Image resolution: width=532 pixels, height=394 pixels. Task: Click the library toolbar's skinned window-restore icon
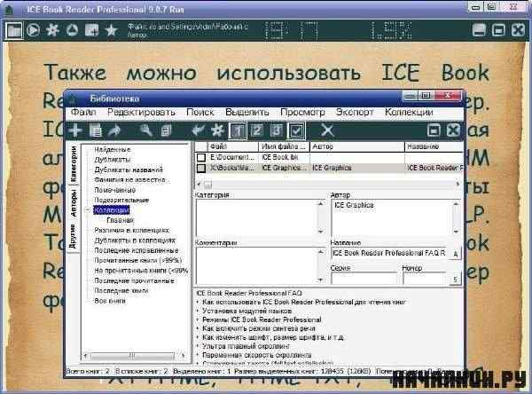[x=434, y=130]
